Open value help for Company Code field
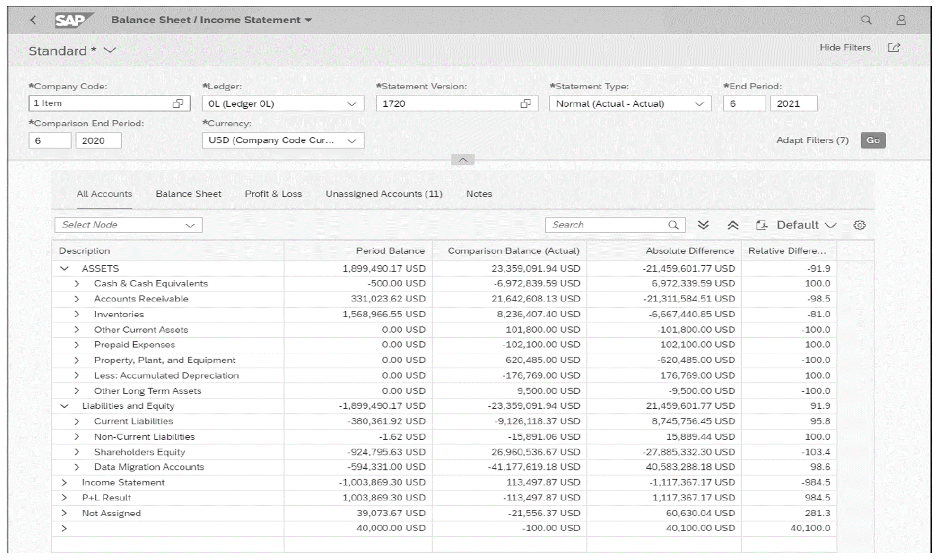This screenshot has width=939, height=560. click(178, 103)
